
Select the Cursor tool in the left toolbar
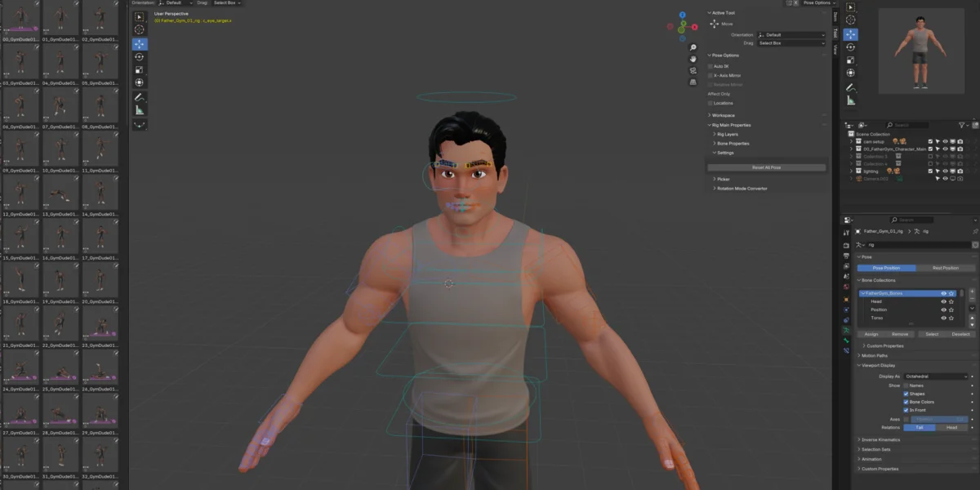(139, 29)
